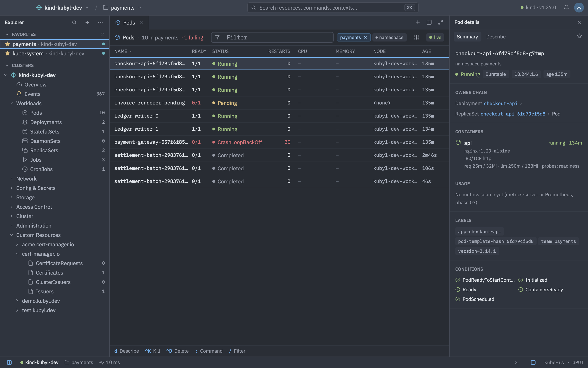Open the payments namespace dropdown in header
The height and width of the screenshot is (368, 588).
(122, 8)
